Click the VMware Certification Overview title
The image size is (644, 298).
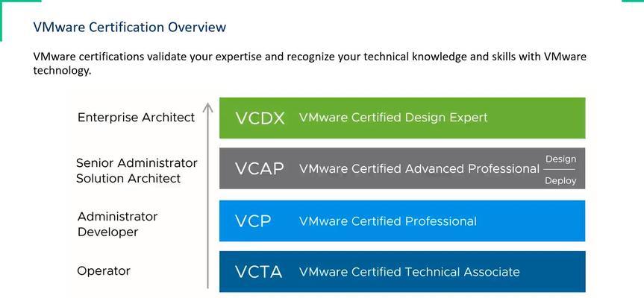(129, 27)
